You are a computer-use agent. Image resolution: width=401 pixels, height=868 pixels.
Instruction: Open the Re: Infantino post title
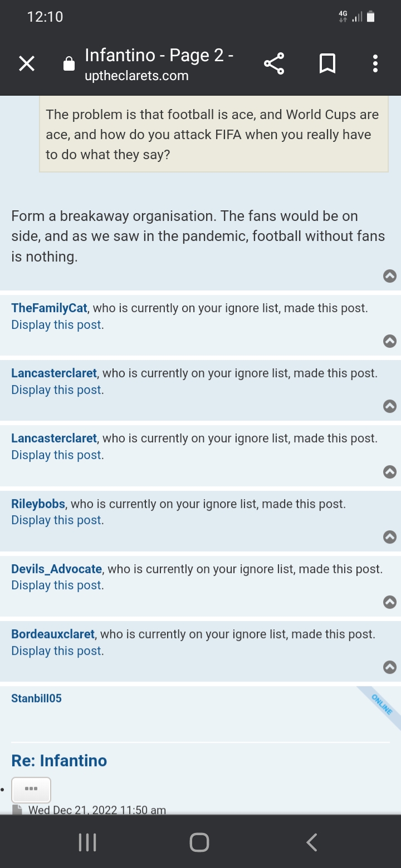pos(59,761)
